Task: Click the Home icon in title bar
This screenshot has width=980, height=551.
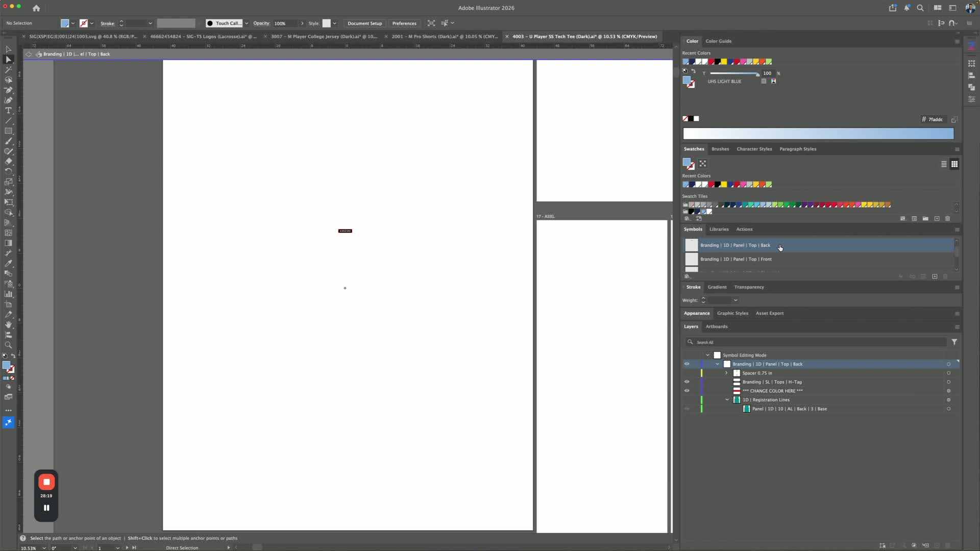Action: (36, 8)
